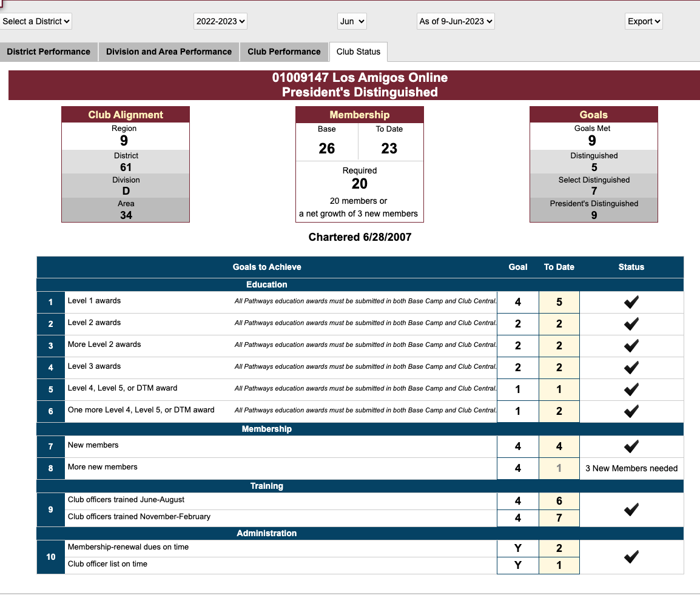Image resolution: width=700 pixels, height=595 pixels.
Task: Click checkmark status for Level 3 awards
Action: pos(631,368)
